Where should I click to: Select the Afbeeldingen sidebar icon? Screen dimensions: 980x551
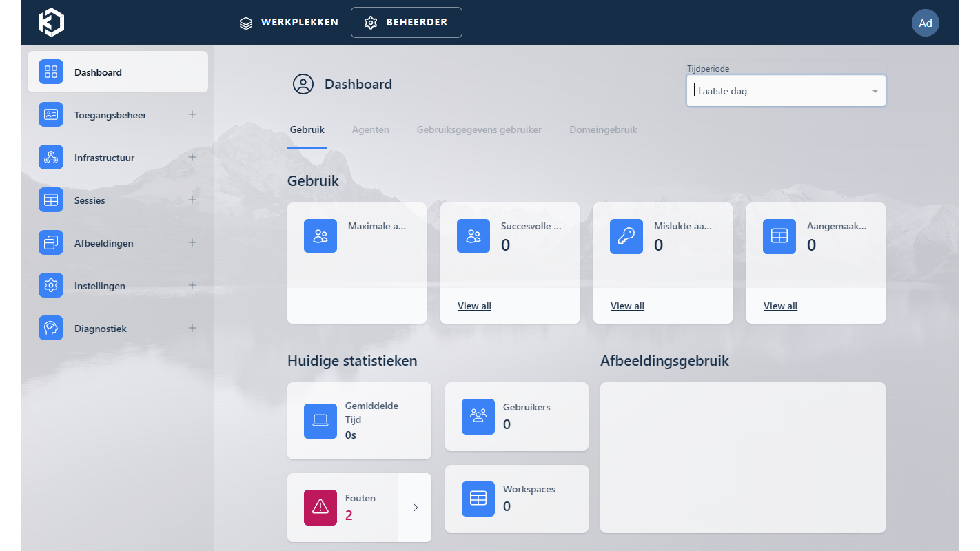[x=50, y=242]
